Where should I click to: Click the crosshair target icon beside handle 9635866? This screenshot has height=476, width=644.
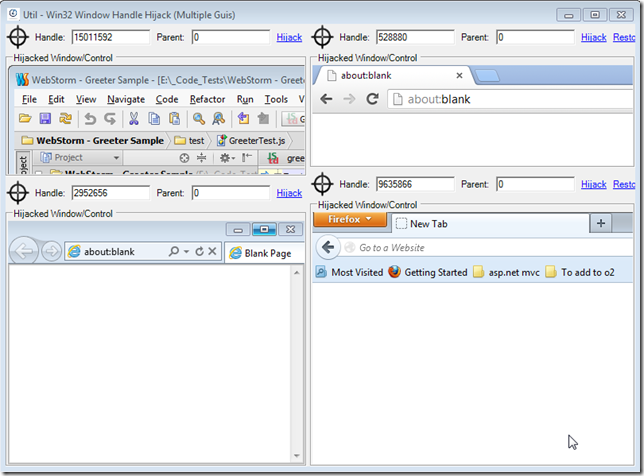pos(322,184)
